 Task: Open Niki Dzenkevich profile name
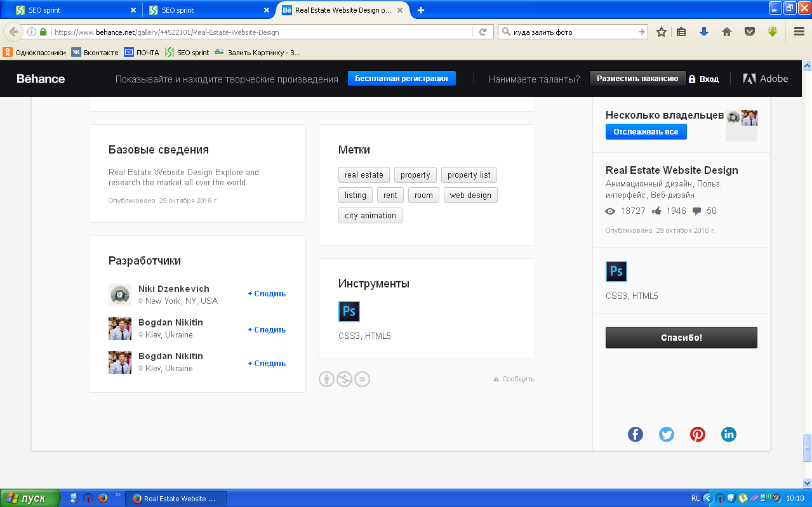point(174,289)
